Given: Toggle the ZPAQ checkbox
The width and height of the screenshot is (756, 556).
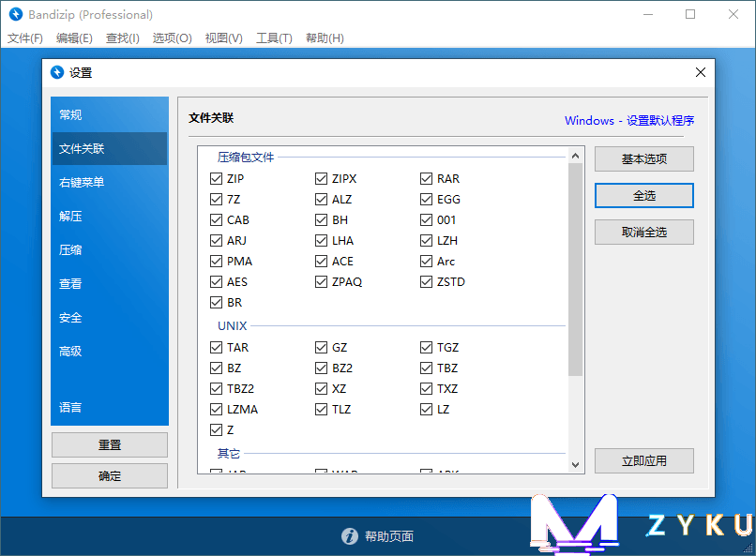Looking at the screenshot, I should point(321,282).
